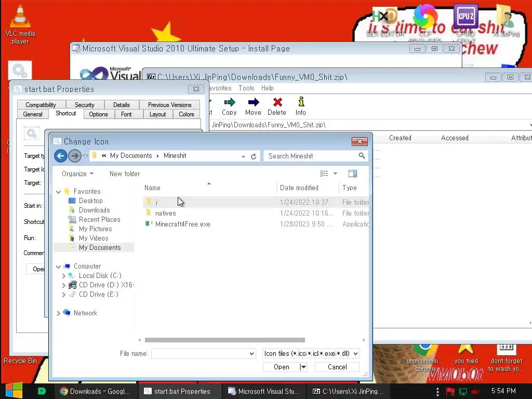The width and height of the screenshot is (532, 399).
Task: Switch to Microsoft Visual Studio taskbar button
Action: [264, 391]
